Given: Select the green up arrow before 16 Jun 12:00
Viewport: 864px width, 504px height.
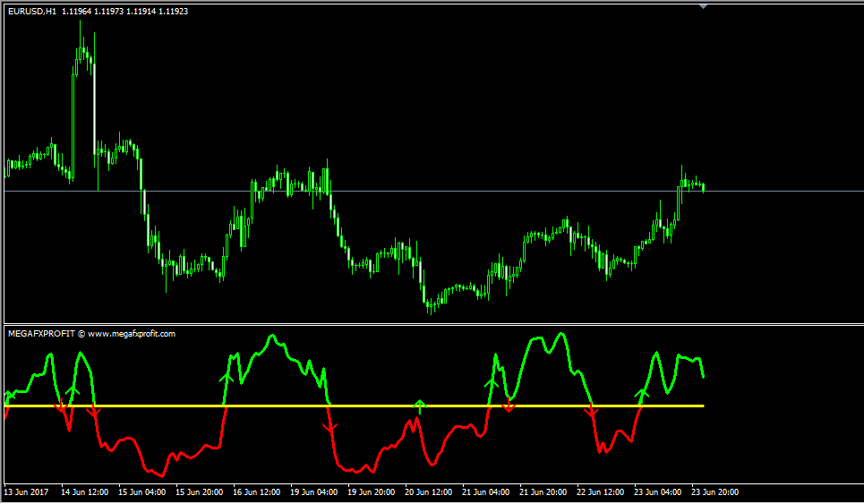Looking at the screenshot, I should click(227, 379).
